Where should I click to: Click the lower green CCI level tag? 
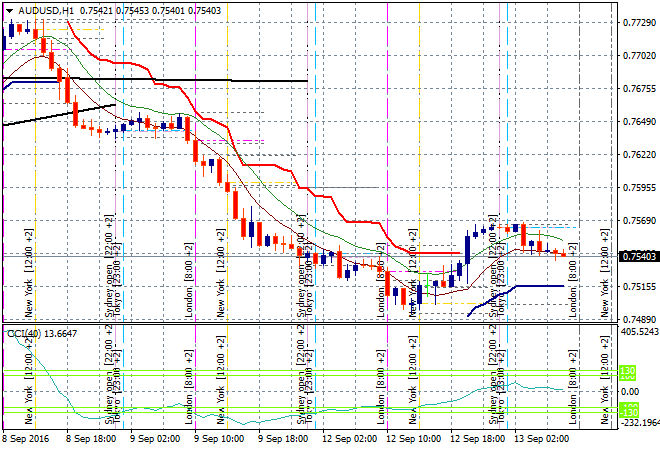point(631,411)
